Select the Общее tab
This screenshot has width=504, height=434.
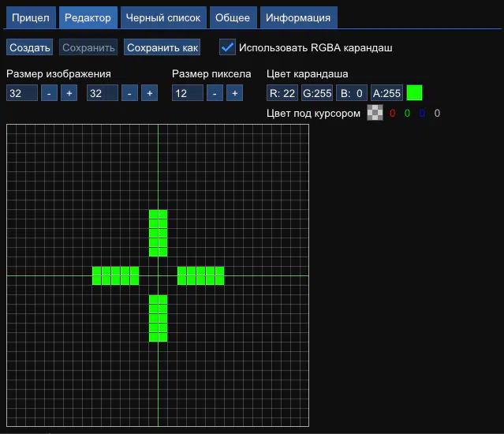click(233, 17)
